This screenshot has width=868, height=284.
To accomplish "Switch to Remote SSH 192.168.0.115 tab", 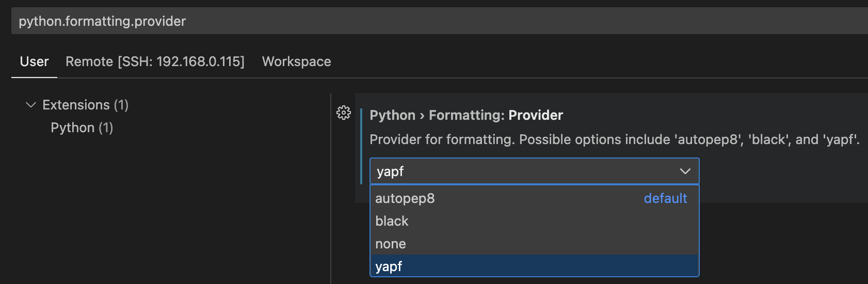I will [155, 62].
